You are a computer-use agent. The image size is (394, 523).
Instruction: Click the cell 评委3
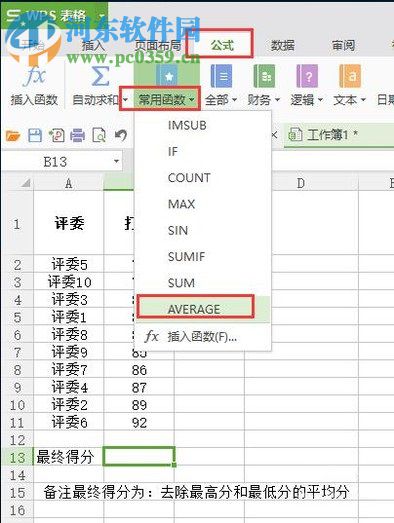(68, 300)
